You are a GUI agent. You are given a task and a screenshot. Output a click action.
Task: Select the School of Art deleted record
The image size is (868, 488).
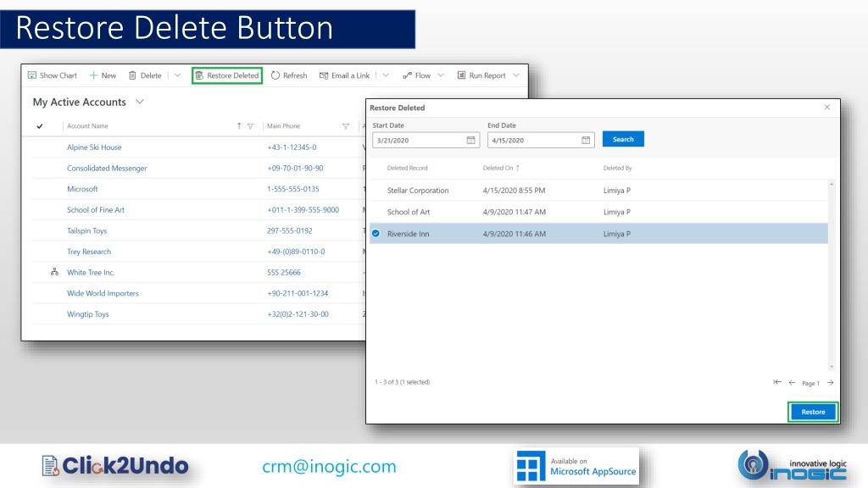point(599,212)
